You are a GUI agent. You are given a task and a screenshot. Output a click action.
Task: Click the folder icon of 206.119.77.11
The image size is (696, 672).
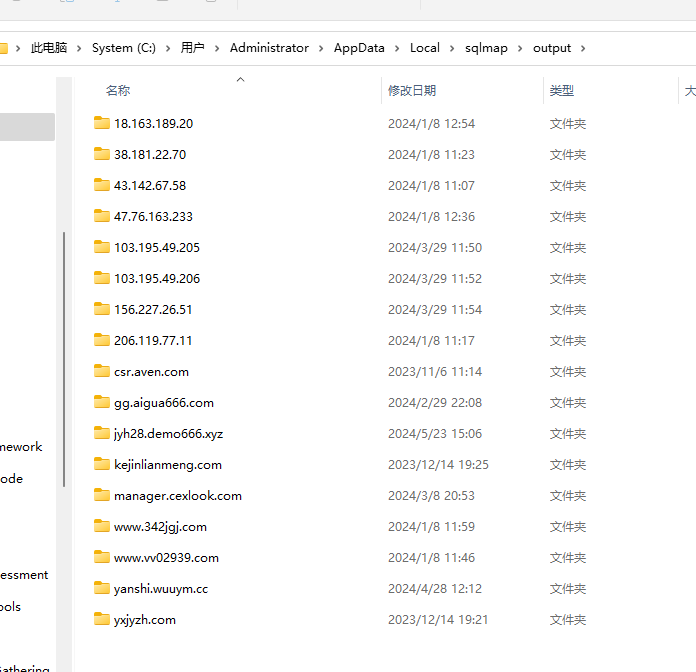click(102, 340)
